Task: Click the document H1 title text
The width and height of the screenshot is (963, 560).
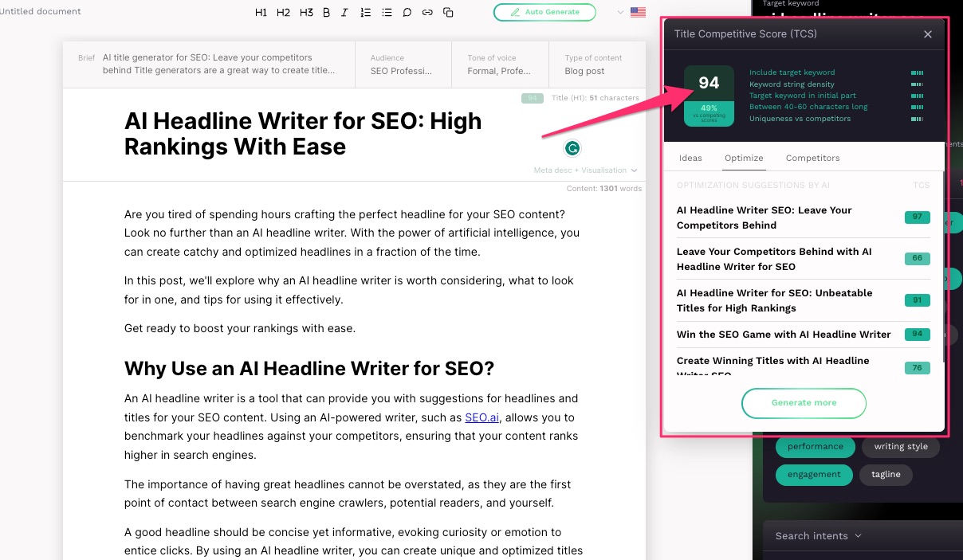Action: click(303, 134)
